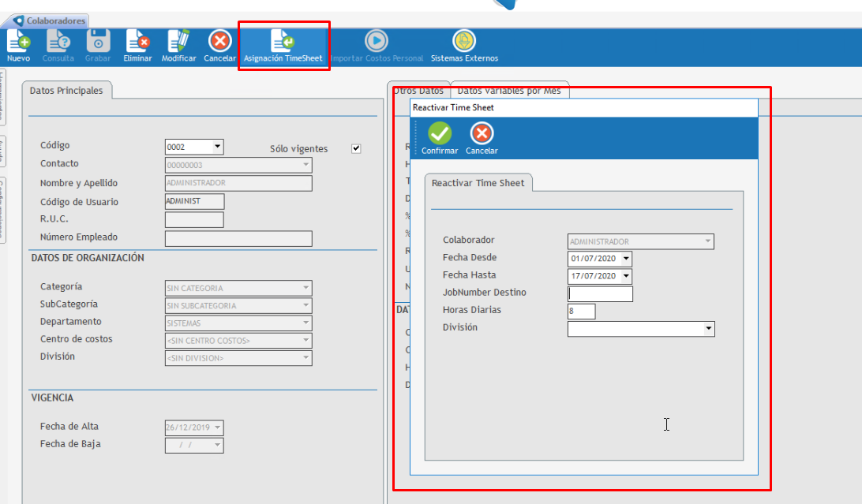Click the Número Empleado input field
This screenshot has width=862, height=504.
(x=238, y=238)
